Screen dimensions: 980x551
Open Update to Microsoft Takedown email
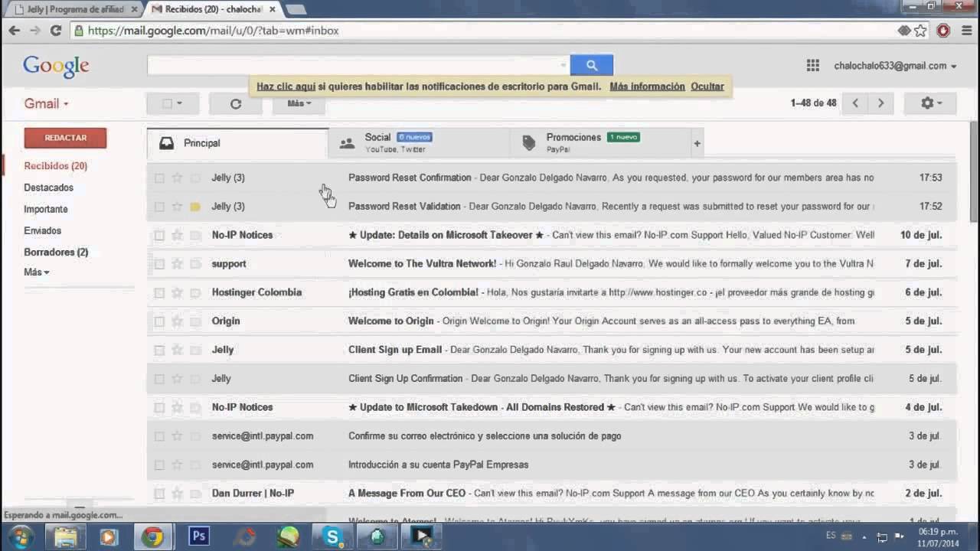pyautogui.click(x=551, y=407)
